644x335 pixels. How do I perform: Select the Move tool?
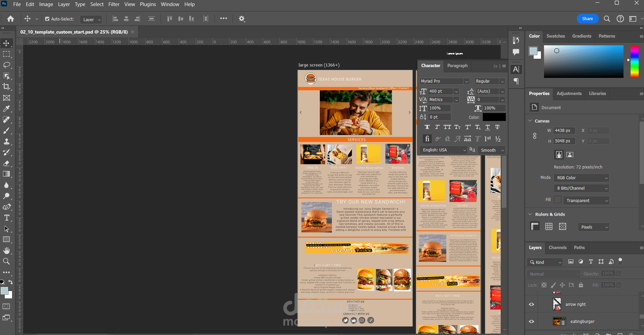point(6,43)
